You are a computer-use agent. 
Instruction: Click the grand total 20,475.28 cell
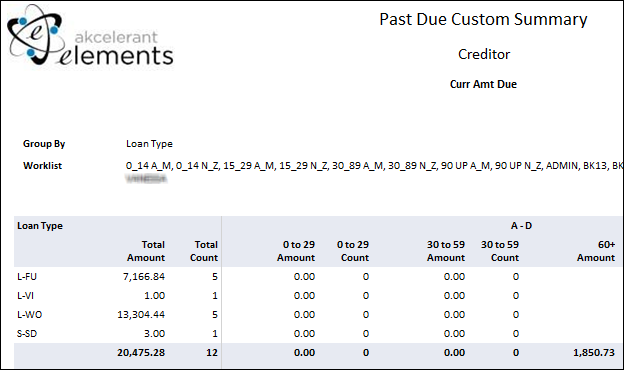(141, 352)
